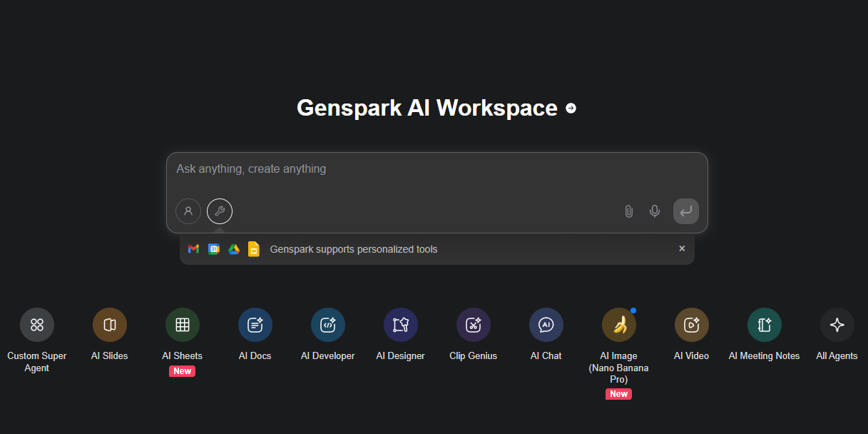Launch AI Image Nano Banana Pro
This screenshot has height=434, width=868.
(619, 325)
